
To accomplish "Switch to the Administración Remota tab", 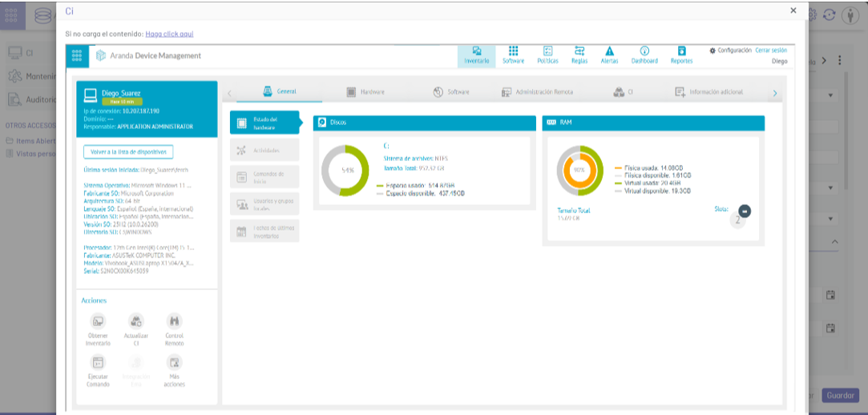I will point(537,92).
